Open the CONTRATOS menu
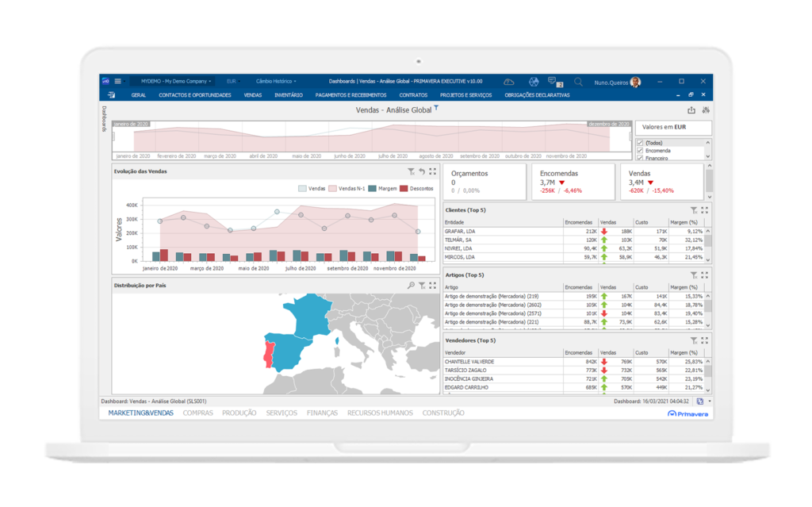The width and height of the screenshot is (812, 507). tap(413, 95)
